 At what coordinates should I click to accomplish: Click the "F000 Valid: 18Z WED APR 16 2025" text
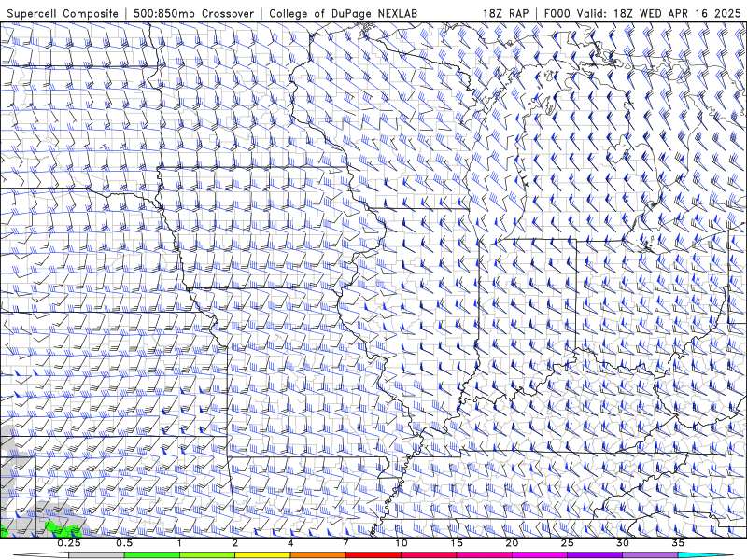tap(642, 13)
